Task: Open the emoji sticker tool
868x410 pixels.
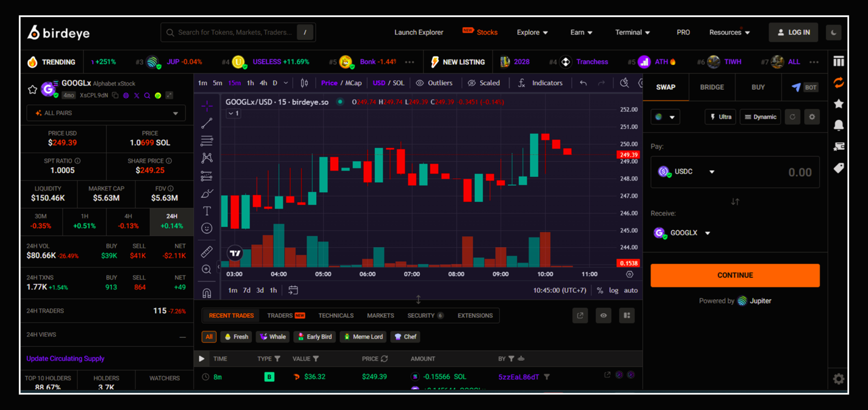Action: (x=207, y=228)
